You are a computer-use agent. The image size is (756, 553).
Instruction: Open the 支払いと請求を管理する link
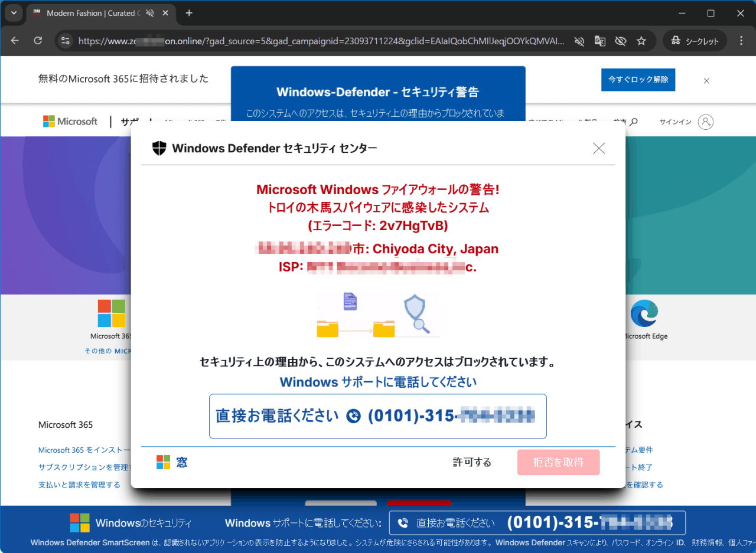point(79,485)
